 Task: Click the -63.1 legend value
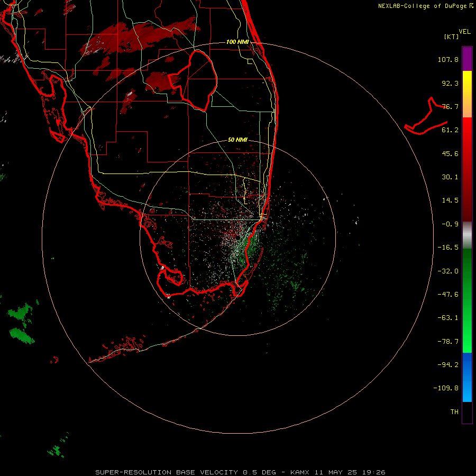click(x=448, y=318)
